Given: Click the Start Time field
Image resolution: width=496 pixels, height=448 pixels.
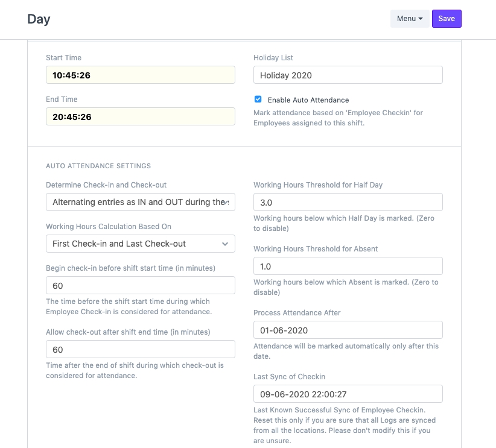Looking at the screenshot, I should pyautogui.click(x=140, y=75).
